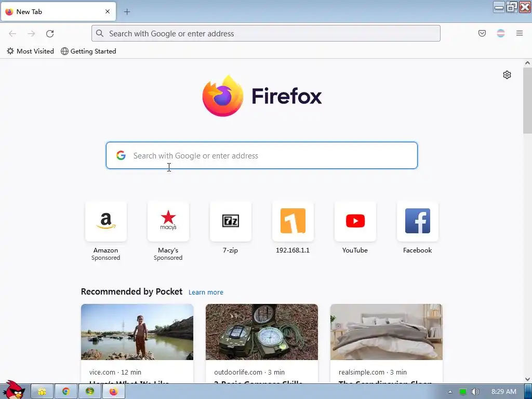Viewport: 532px width, 399px height.
Task: Focus the top address bar field
Action: click(x=265, y=34)
